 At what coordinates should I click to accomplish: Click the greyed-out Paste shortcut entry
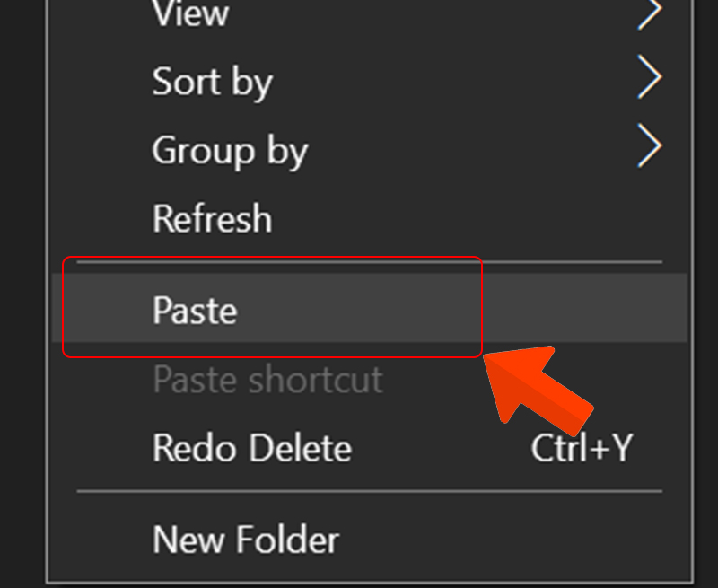tap(267, 380)
